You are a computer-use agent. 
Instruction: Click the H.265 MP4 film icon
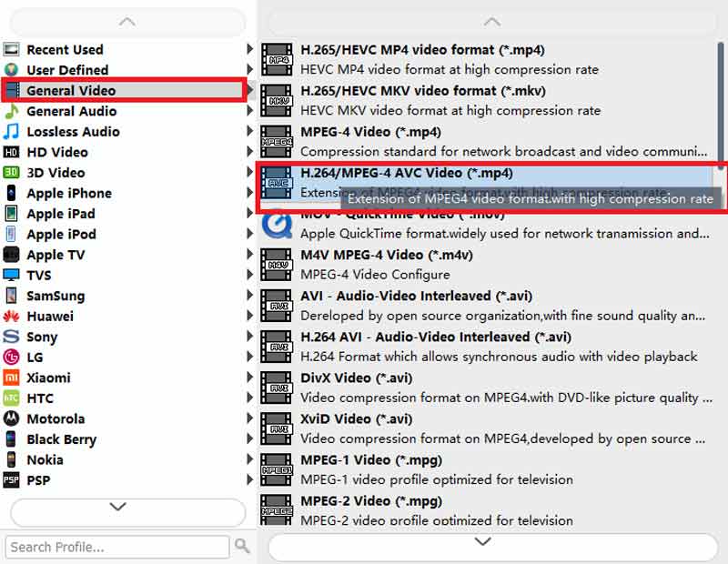(277, 59)
